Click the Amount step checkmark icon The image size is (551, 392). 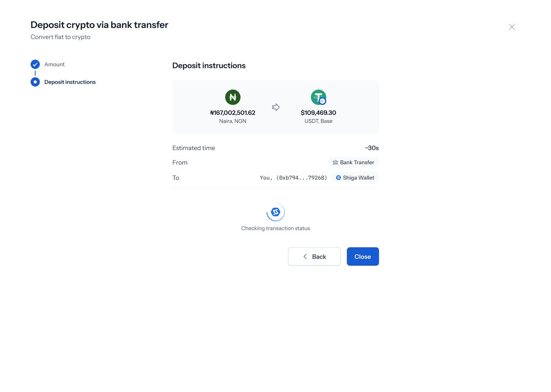click(35, 64)
